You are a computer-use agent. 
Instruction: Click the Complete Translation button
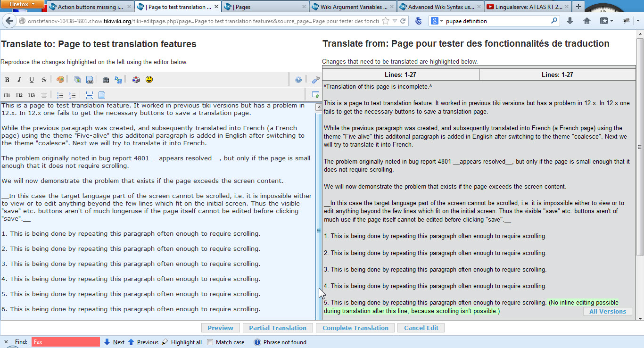coord(355,328)
